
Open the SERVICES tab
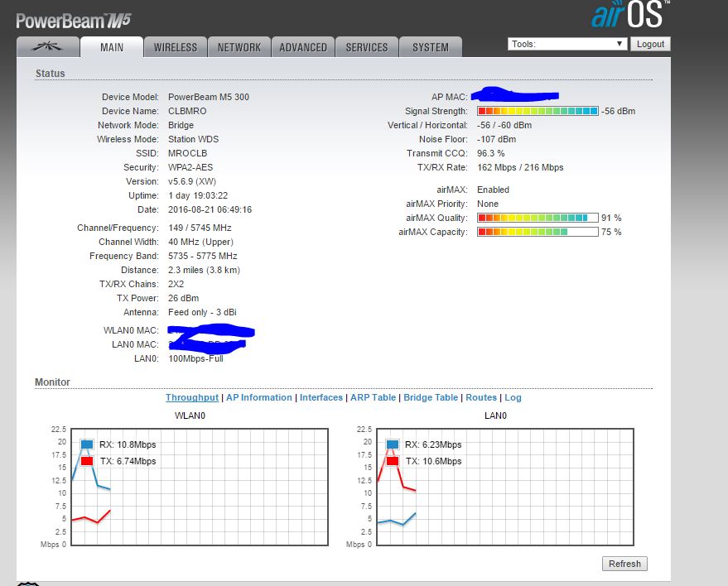pos(367,47)
